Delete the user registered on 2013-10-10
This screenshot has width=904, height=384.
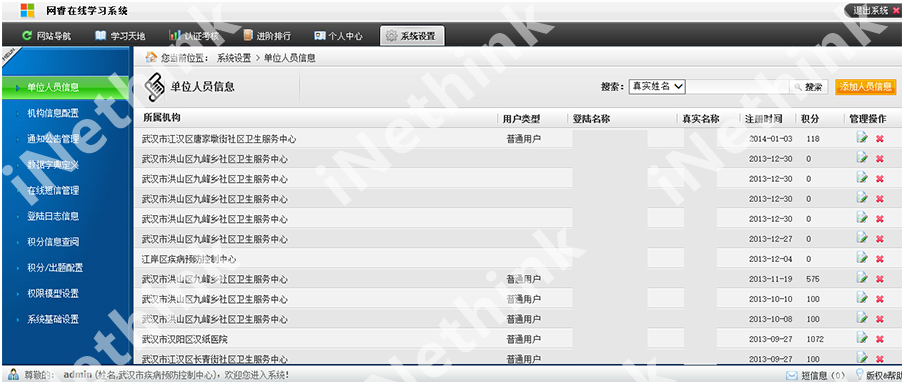click(880, 299)
